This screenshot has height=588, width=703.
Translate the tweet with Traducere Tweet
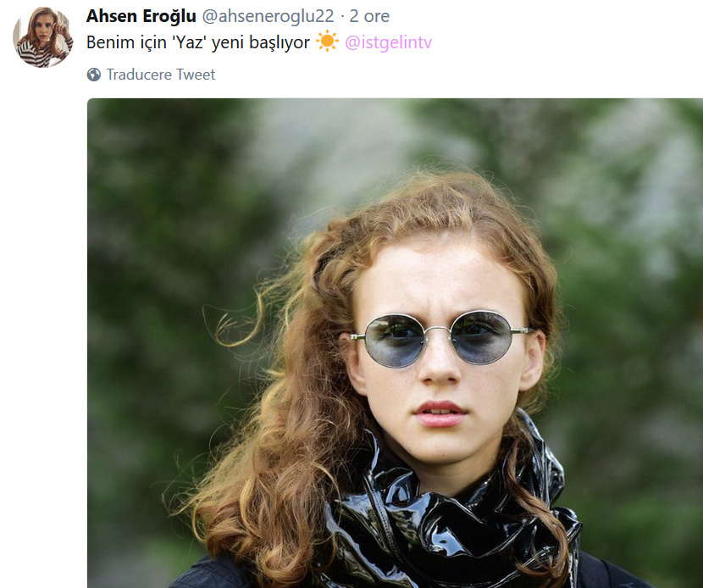click(x=161, y=75)
